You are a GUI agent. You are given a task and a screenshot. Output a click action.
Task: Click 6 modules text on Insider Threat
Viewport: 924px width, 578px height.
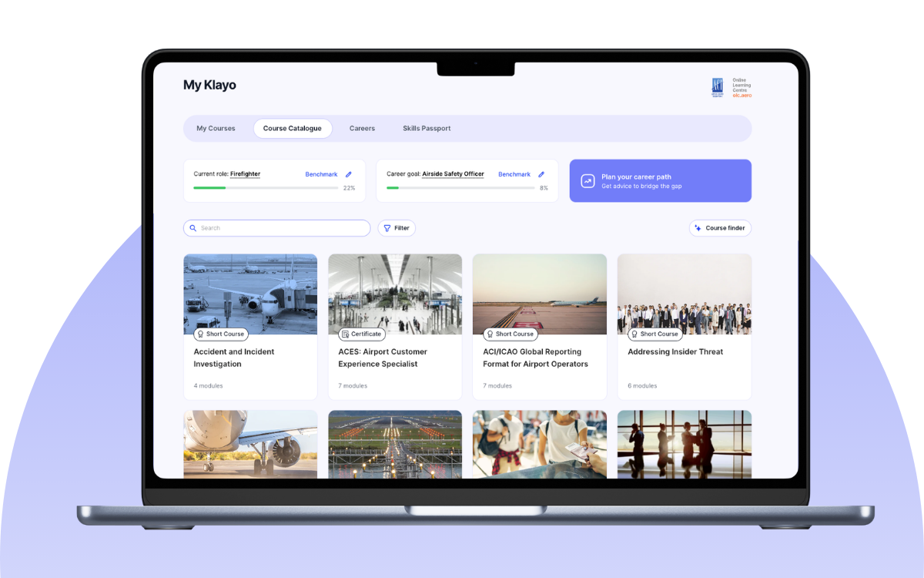pyautogui.click(x=642, y=385)
